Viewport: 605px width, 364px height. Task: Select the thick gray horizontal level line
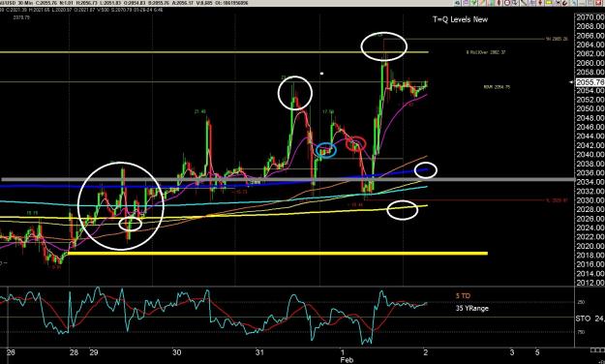(287, 179)
